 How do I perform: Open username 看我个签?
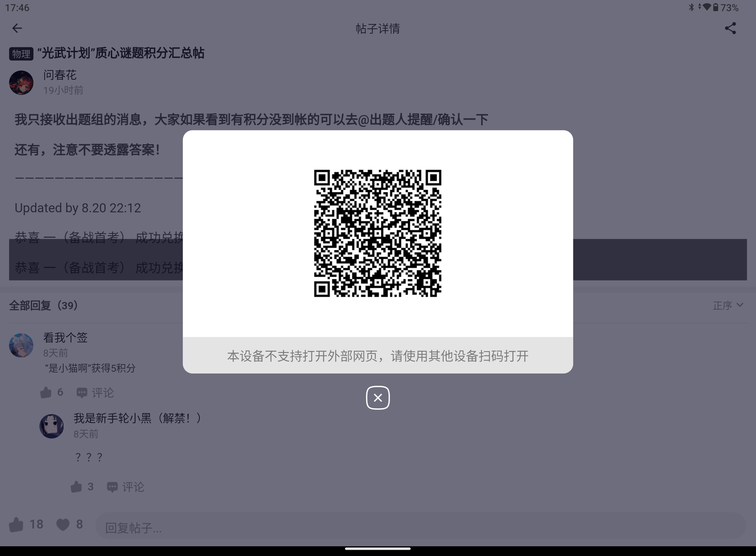pos(65,337)
